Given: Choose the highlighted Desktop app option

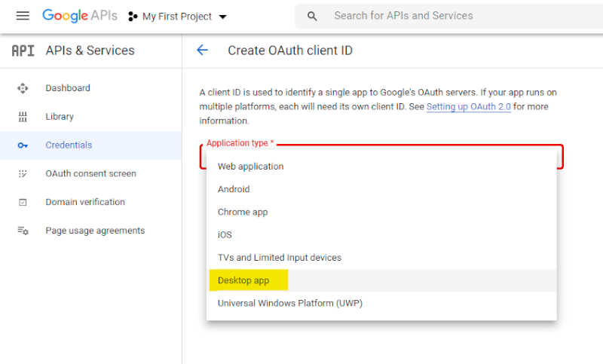Looking at the screenshot, I should 243,281.
